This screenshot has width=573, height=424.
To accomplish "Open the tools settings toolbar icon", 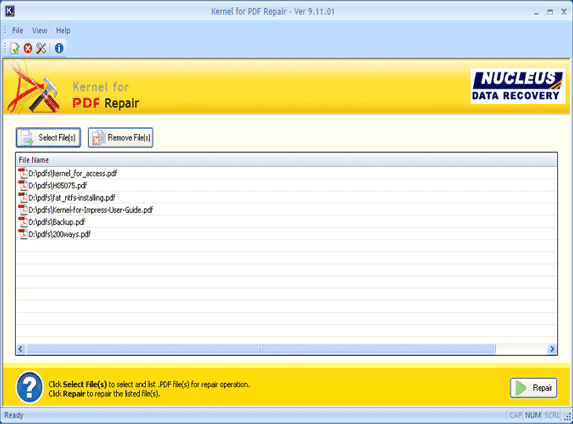I will [41, 48].
